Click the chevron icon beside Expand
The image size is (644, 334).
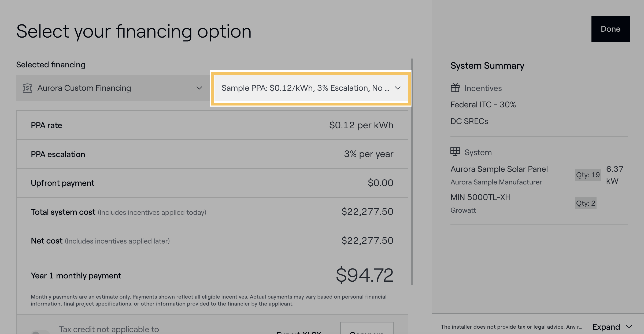click(629, 327)
